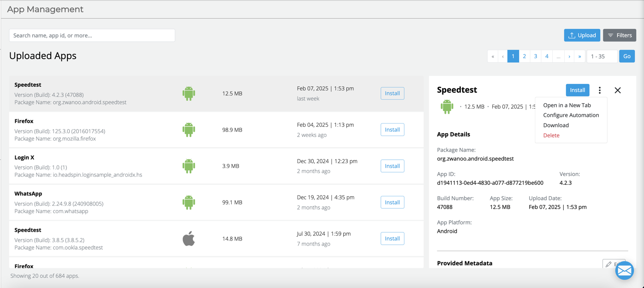The width and height of the screenshot is (644, 288).
Task: Select page 4 in pagination
Action: click(x=547, y=56)
